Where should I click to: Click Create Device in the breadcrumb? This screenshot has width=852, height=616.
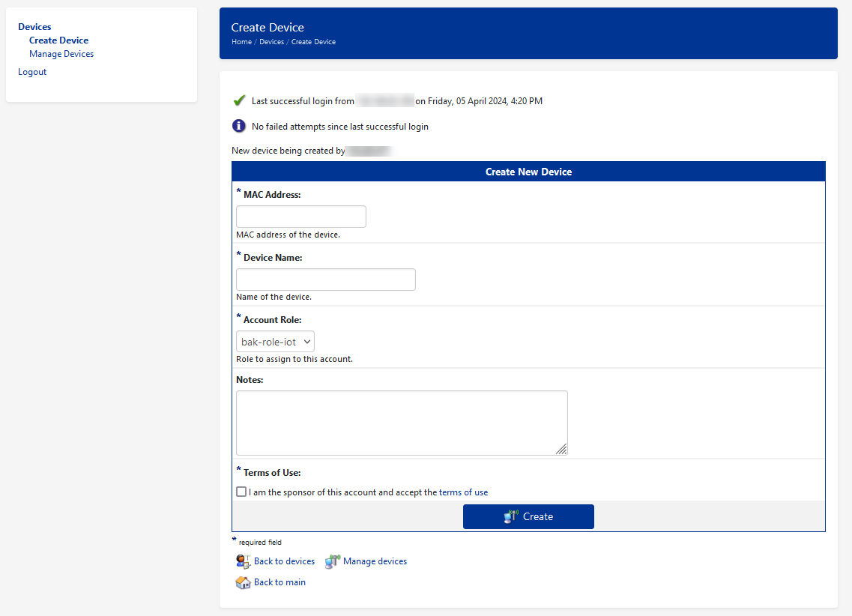(313, 42)
